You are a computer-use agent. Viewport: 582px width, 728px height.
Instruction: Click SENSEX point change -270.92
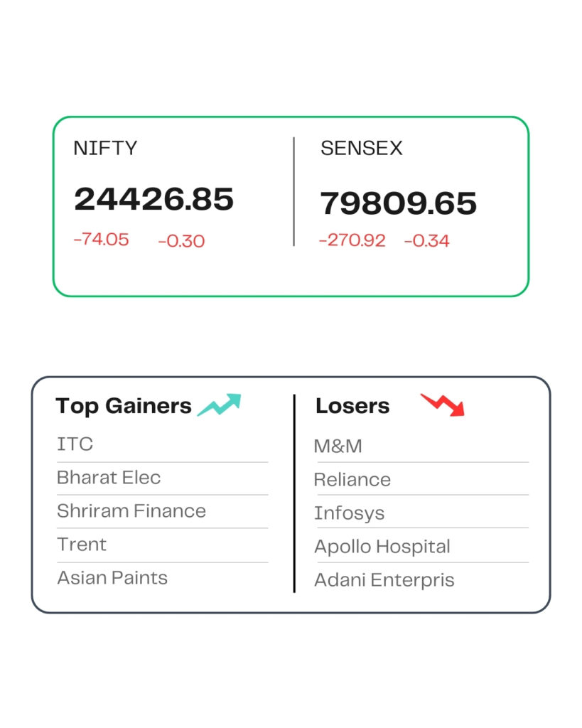click(x=352, y=240)
